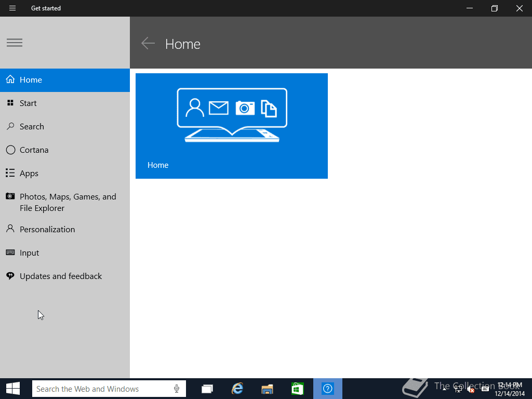Click the Personalization person icon

click(x=10, y=229)
